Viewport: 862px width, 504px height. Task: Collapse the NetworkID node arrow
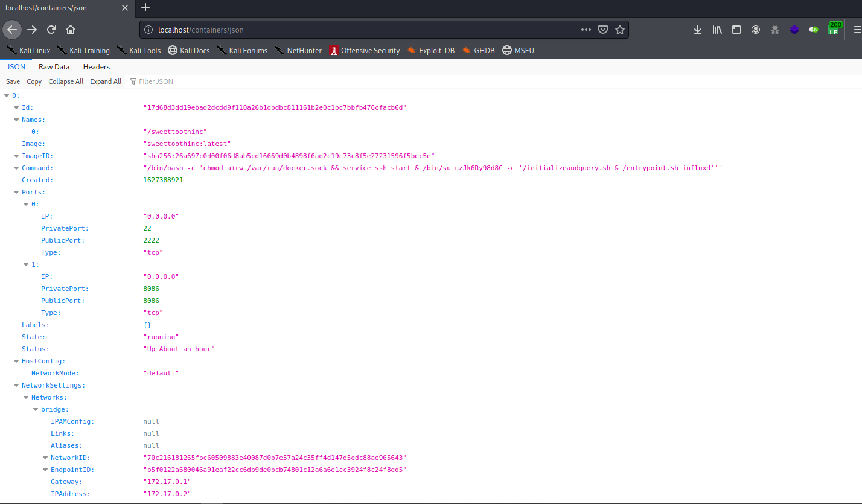45,458
